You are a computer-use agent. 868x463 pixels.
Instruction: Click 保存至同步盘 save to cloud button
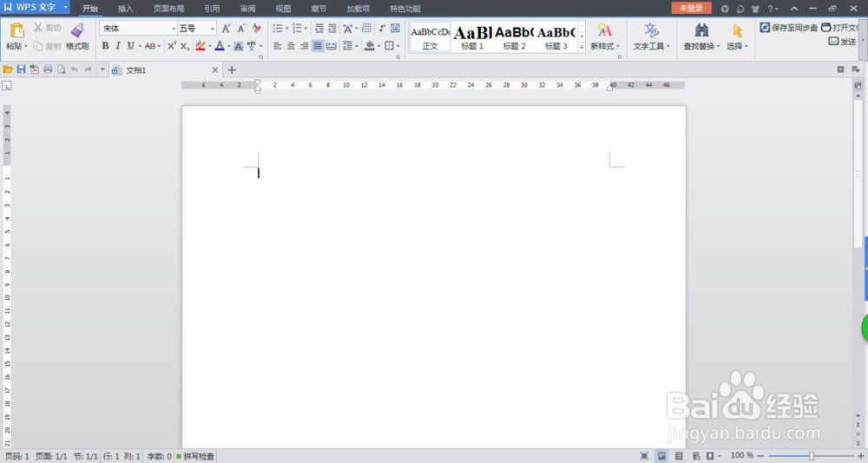(788, 27)
